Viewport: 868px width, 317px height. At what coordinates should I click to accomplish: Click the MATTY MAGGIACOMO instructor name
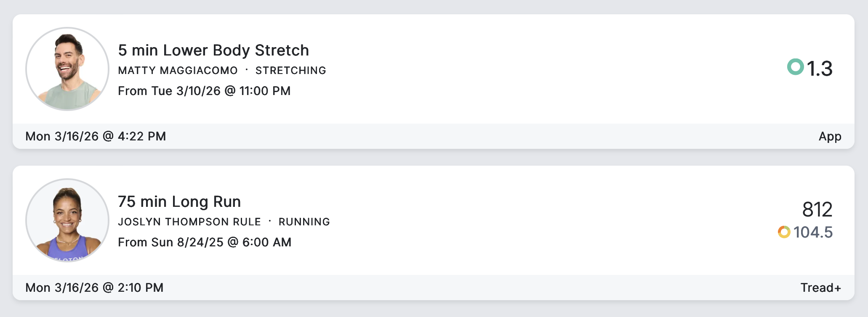point(178,71)
